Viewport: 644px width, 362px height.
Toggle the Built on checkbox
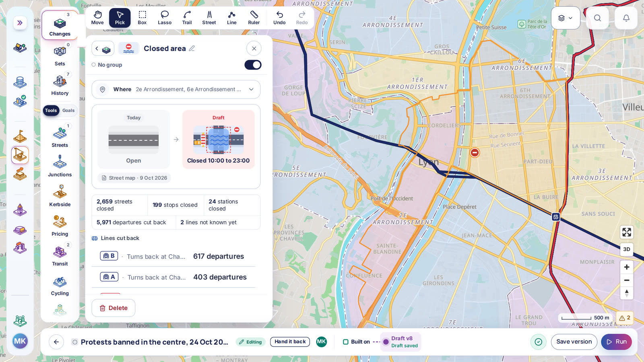click(x=345, y=342)
